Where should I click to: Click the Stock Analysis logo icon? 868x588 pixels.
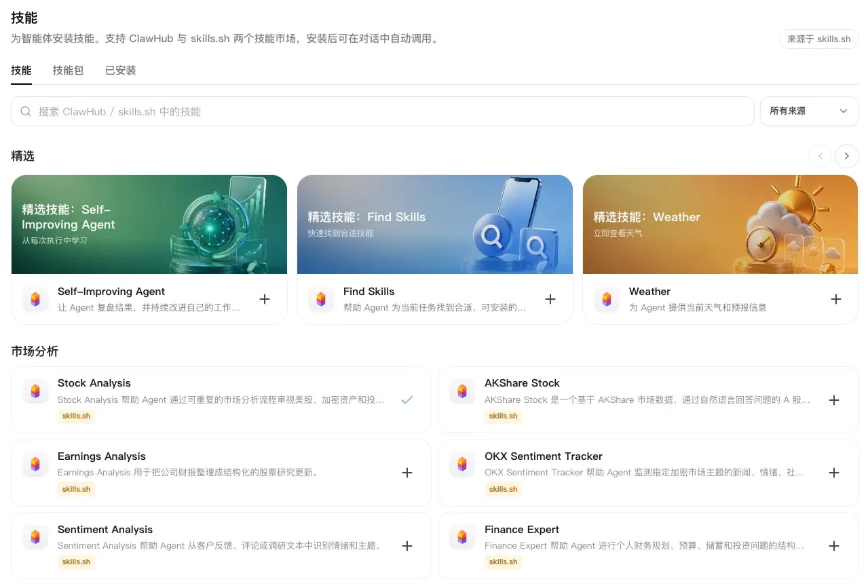point(35,391)
